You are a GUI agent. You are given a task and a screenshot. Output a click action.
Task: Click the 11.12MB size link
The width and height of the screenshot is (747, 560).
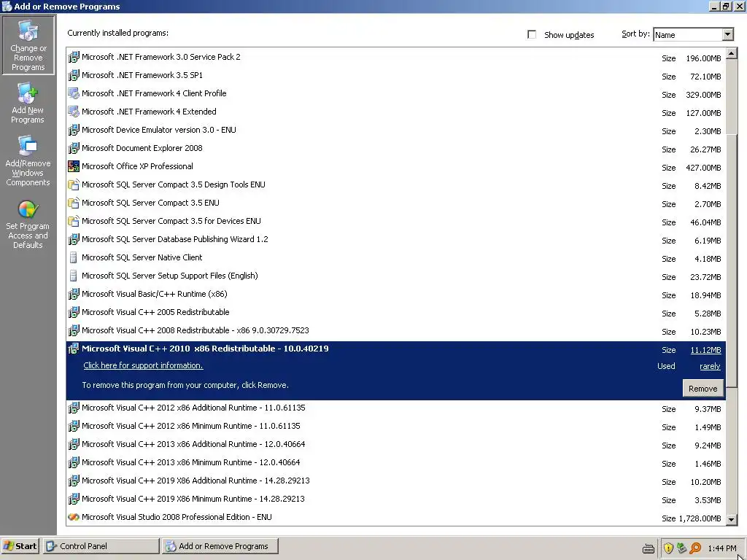[705, 350]
